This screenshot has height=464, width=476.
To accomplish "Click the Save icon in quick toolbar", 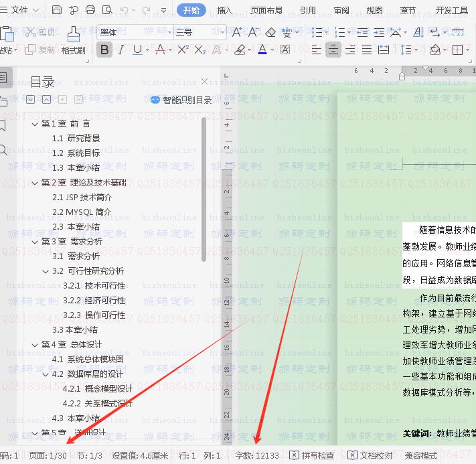I will tap(56, 10).
